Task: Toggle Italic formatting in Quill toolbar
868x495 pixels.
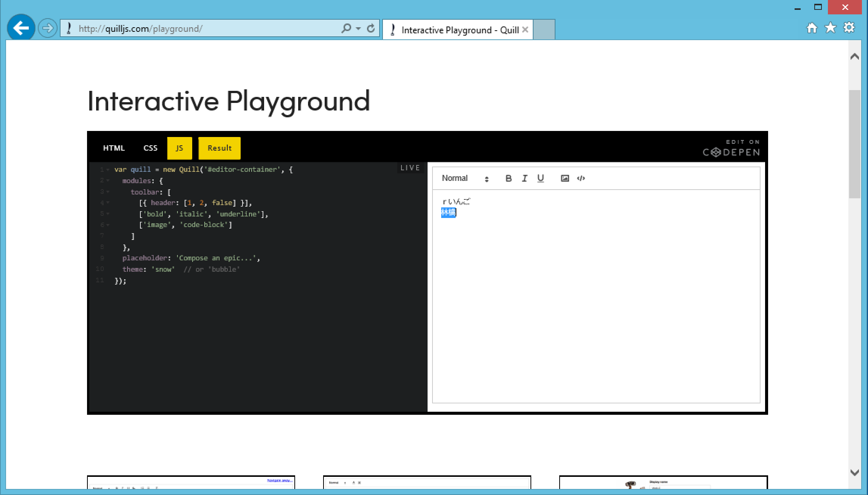Action: [x=524, y=178]
